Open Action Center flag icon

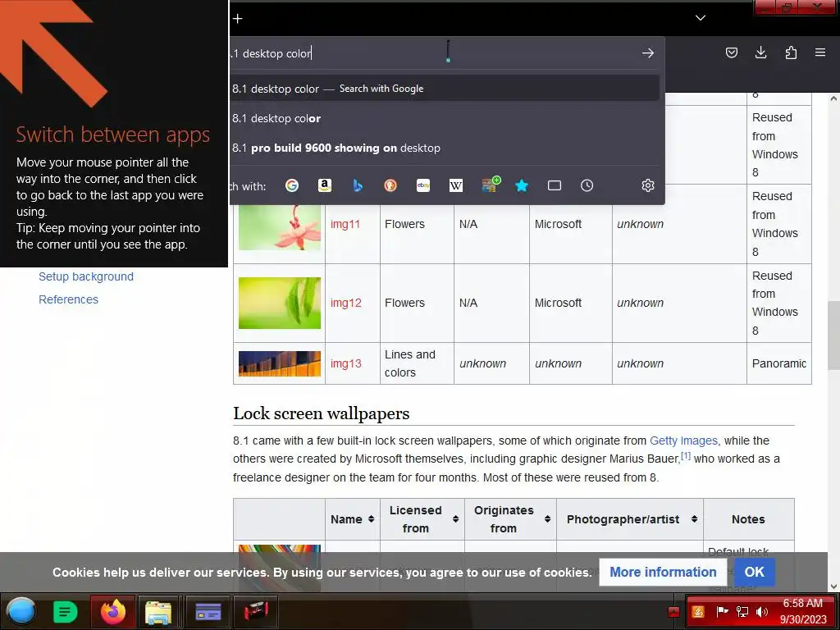point(722,612)
